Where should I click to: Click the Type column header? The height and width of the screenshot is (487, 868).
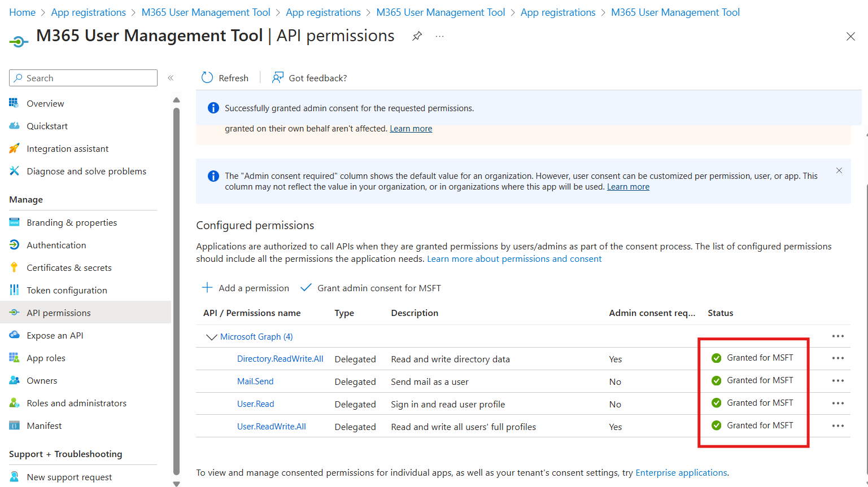[344, 313]
